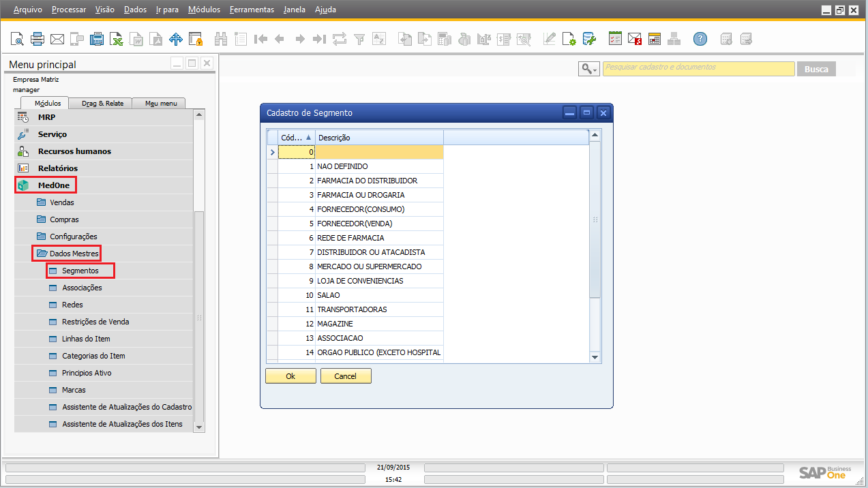
Task: Switch to the Drag & Relate tab
Action: (102, 103)
